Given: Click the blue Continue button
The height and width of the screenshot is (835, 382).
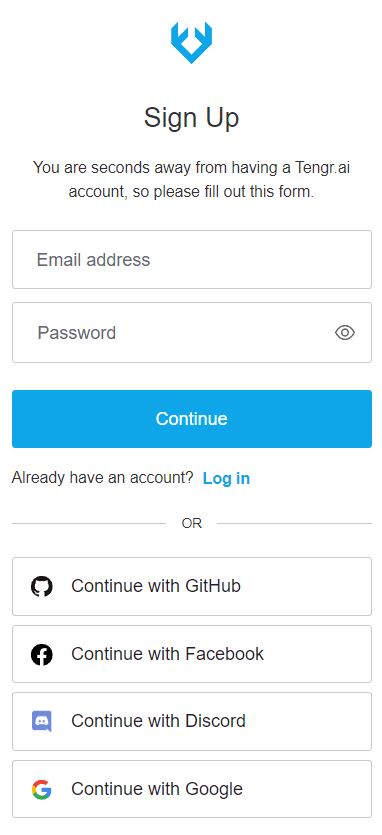Looking at the screenshot, I should [192, 419].
